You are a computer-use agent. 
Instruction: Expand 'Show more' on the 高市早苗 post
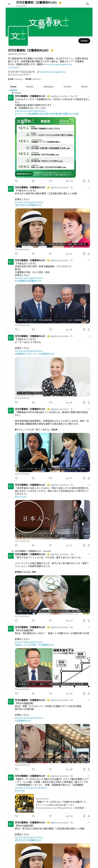coord(20,497)
